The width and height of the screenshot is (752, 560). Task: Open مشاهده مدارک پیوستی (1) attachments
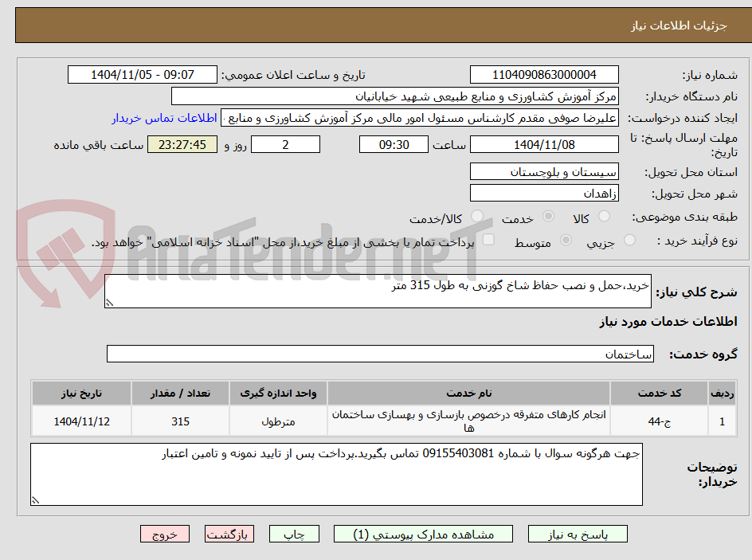[423, 534]
